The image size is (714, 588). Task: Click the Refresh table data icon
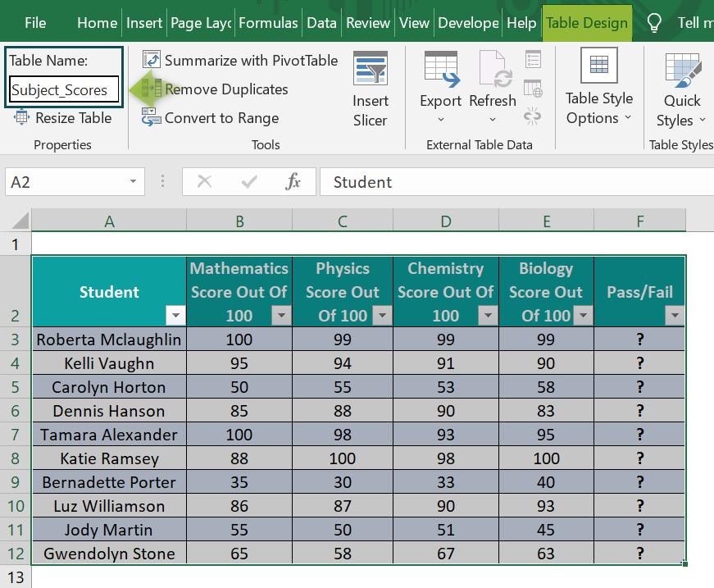(495, 69)
